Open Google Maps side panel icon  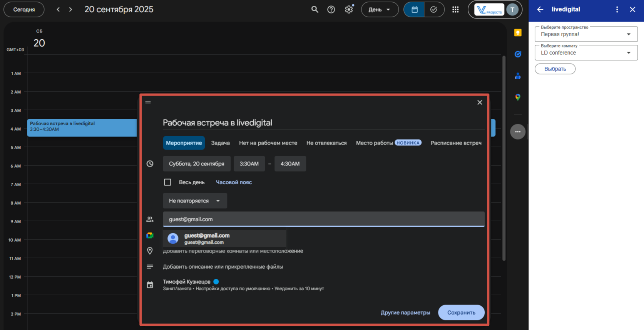click(518, 97)
